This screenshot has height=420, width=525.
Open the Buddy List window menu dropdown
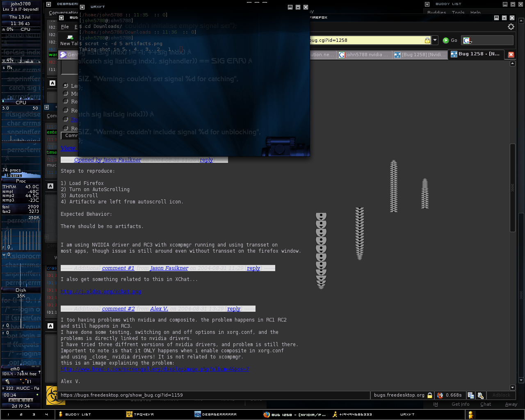tap(427, 4)
